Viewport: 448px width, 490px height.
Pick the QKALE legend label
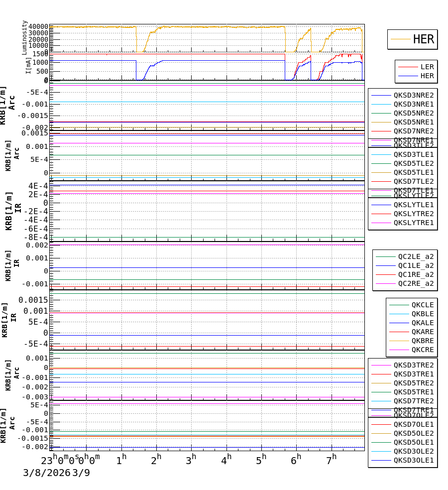(x=423, y=323)
